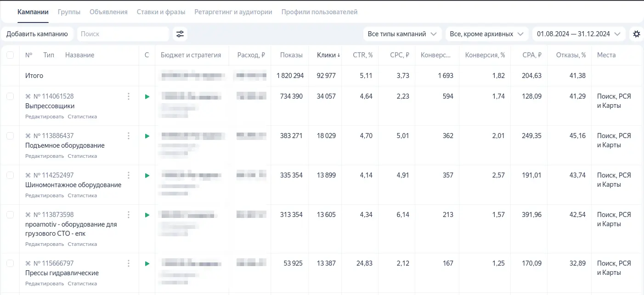Image resolution: width=644 pixels, height=295 pixels.
Task: Open table settings gear icon
Action: click(x=636, y=34)
